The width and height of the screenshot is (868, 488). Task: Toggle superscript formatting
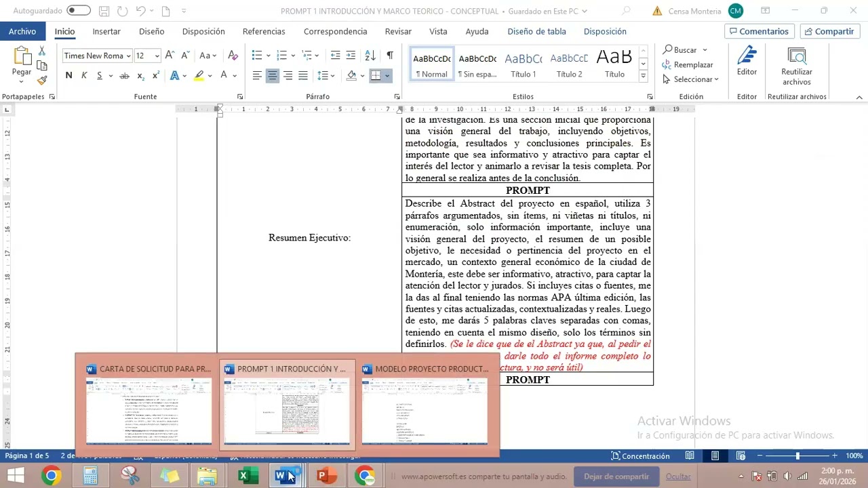click(156, 75)
